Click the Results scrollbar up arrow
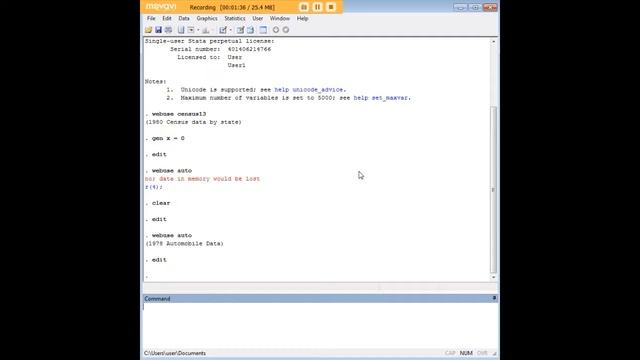 pyautogui.click(x=493, y=42)
